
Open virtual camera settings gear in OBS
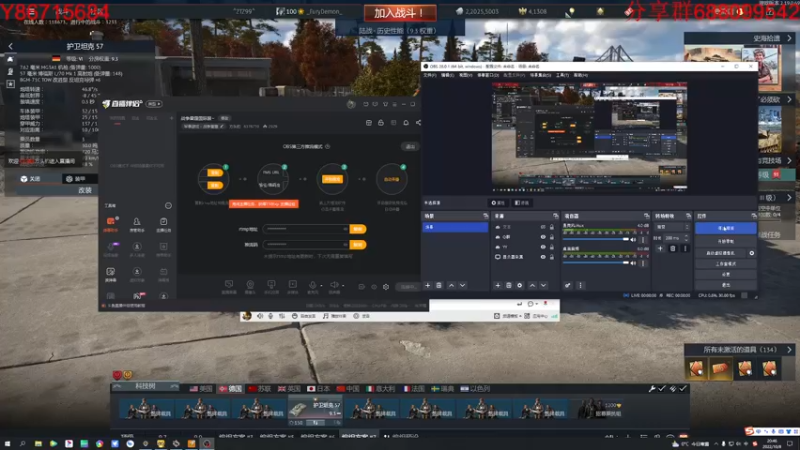(x=752, y=253)
